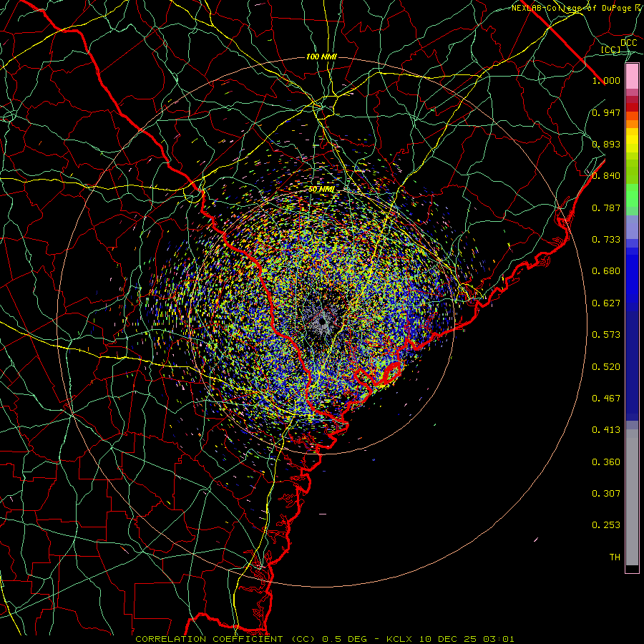Select the 0.413 scale value

(606, 430)
